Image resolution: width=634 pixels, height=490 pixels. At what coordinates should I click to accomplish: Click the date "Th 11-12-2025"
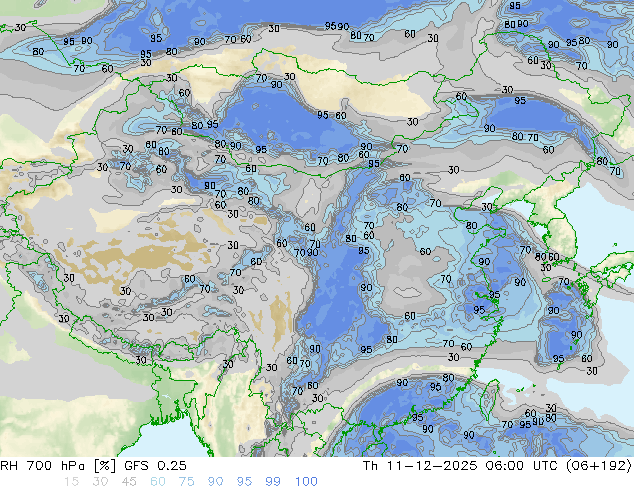[x=420, y=466]
